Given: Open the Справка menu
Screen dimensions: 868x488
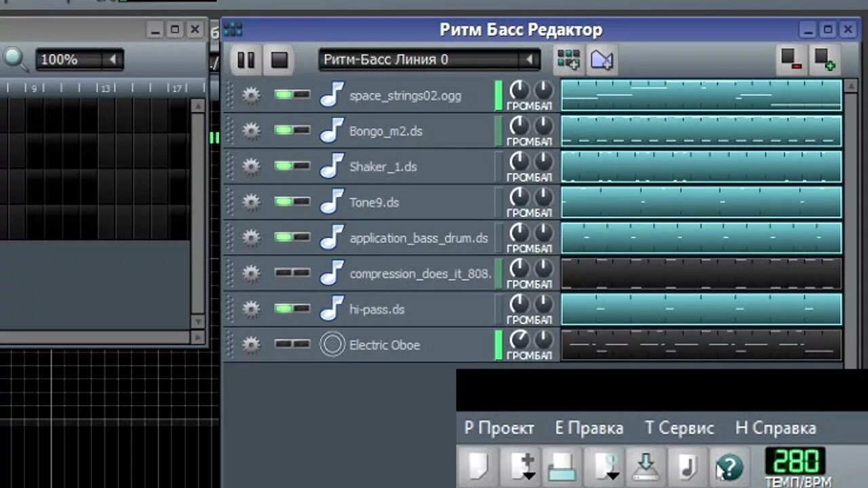Looking at the screenshot, I should (776, 428).
